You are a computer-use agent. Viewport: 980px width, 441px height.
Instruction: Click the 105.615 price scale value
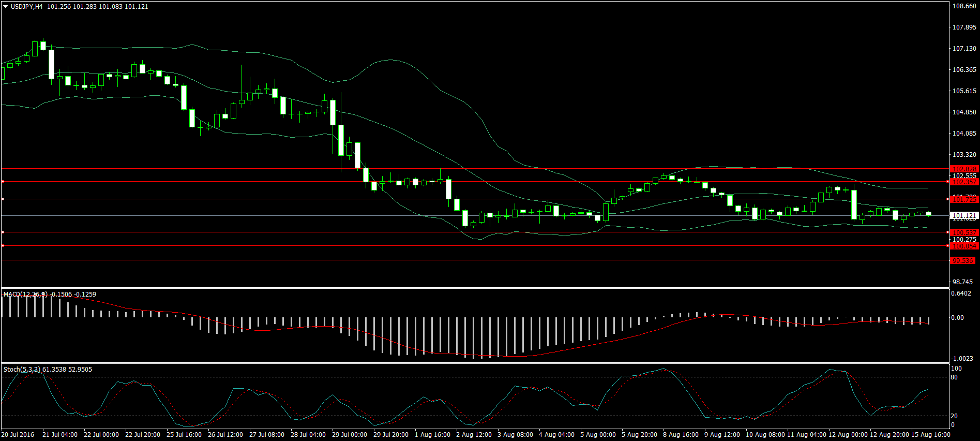click(964, 91)
